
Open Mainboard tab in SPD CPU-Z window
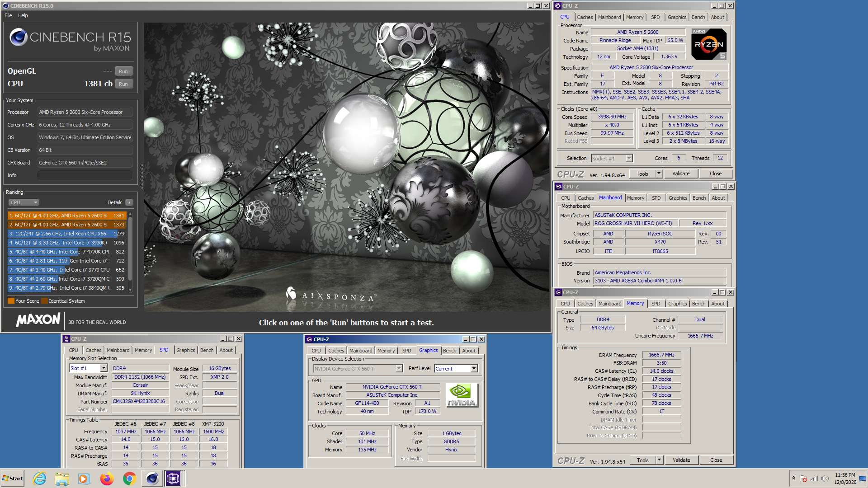(118, 350)
